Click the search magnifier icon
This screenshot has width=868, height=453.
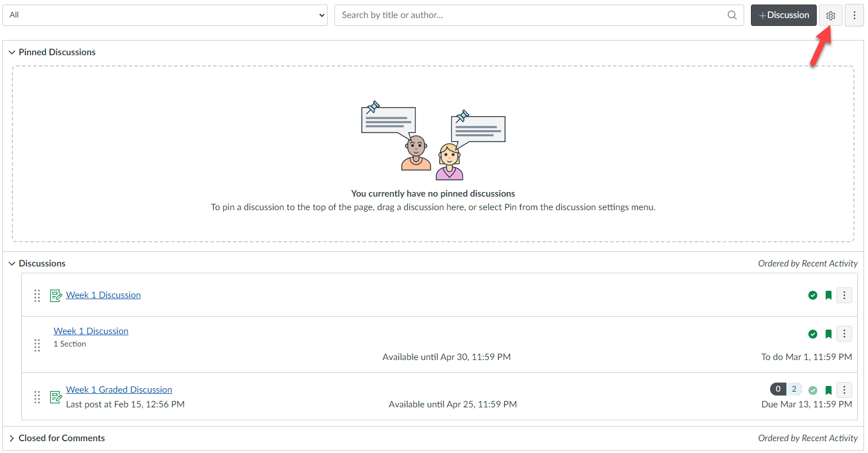(732, 15)
